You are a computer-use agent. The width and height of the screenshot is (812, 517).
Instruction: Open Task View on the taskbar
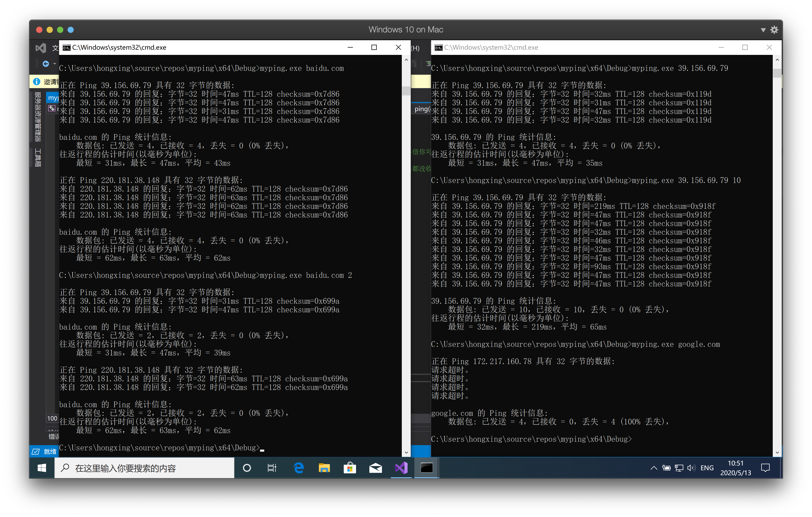pos(272,468)
